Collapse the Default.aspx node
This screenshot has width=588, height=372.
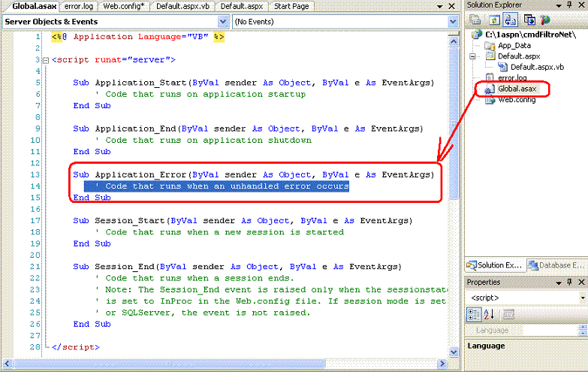click(x=472, y=56)
